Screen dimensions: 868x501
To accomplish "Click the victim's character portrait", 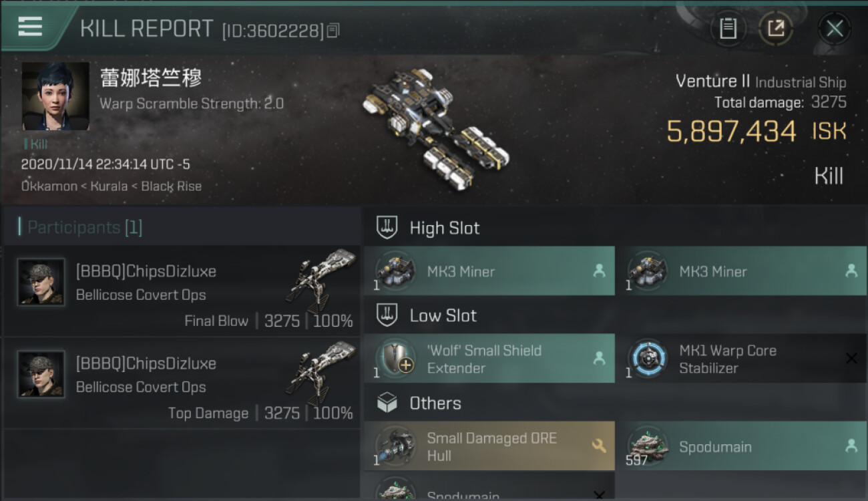I will 55,96.
